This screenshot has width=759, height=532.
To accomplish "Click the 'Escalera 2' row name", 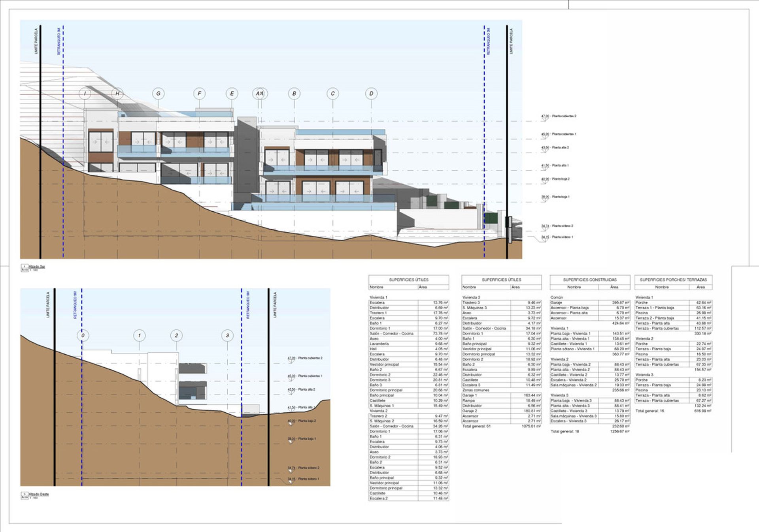I will 379,498.
